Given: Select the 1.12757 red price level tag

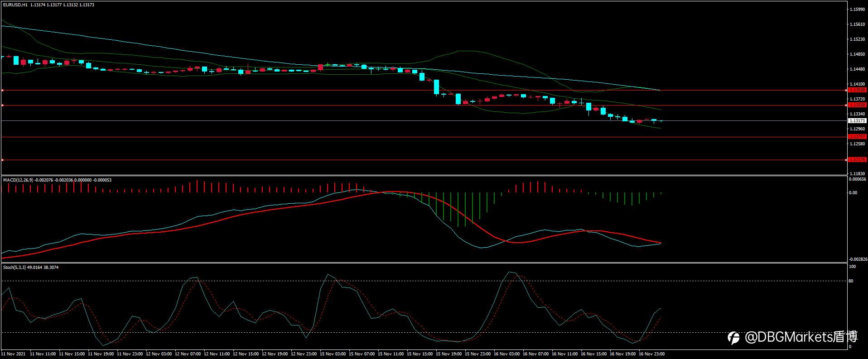Looking at the screenshot, I should pyautogui.click(x=857, y=137).
